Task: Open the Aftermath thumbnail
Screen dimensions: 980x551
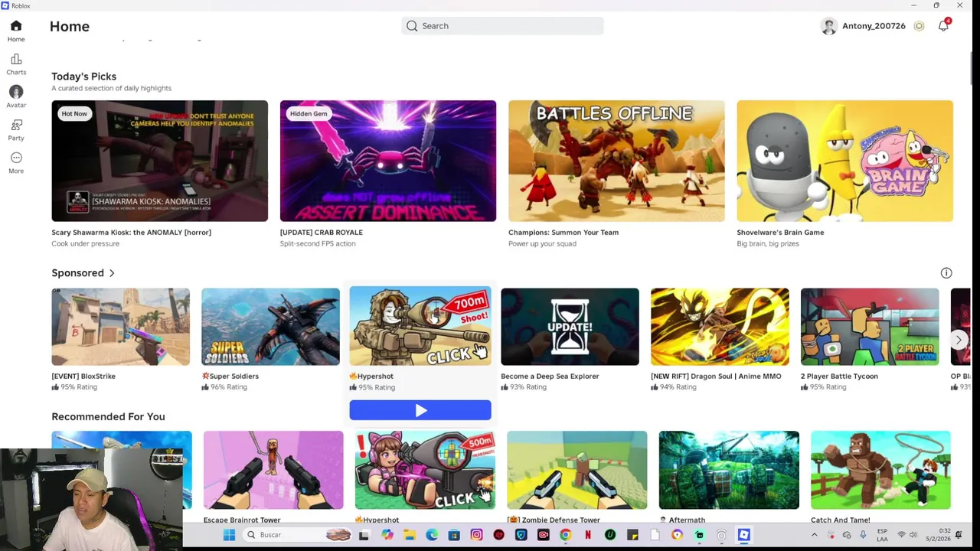Action: [729, 470]
